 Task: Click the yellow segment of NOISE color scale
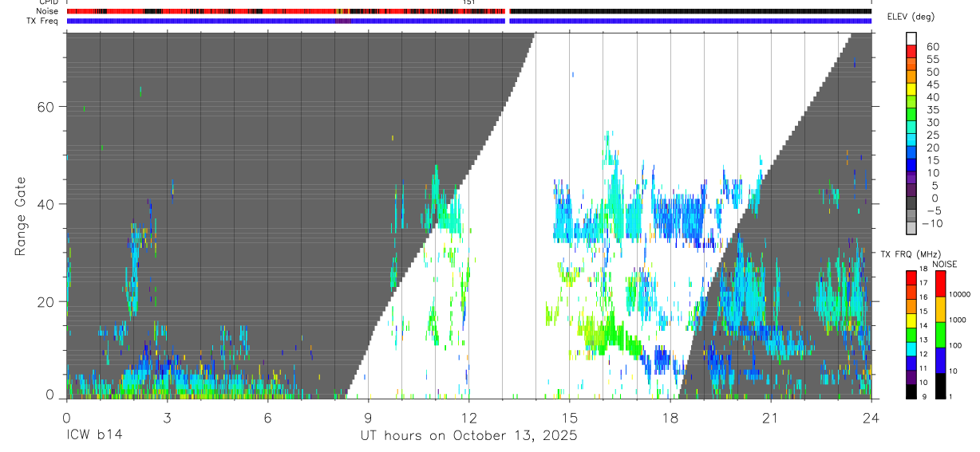pyautogui.click(x=940, y=309)
